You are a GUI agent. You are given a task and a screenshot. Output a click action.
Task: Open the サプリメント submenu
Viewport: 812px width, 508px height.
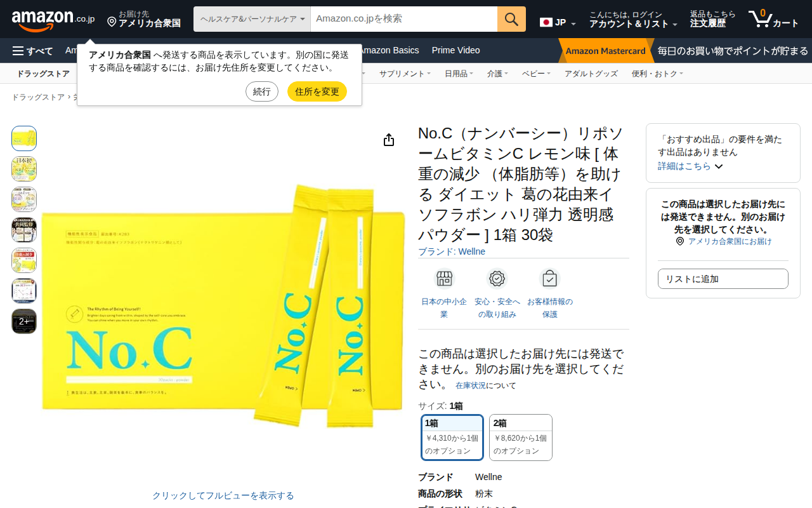click(405, 74)
